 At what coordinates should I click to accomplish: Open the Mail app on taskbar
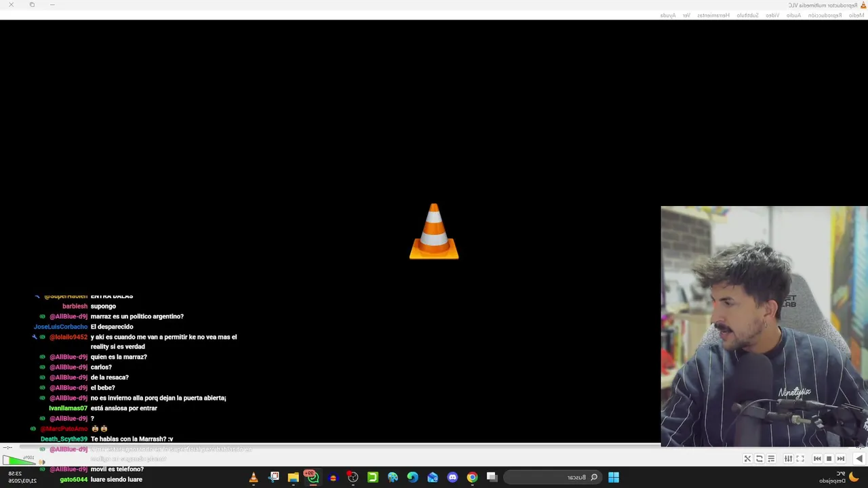(x=433, y=477)
